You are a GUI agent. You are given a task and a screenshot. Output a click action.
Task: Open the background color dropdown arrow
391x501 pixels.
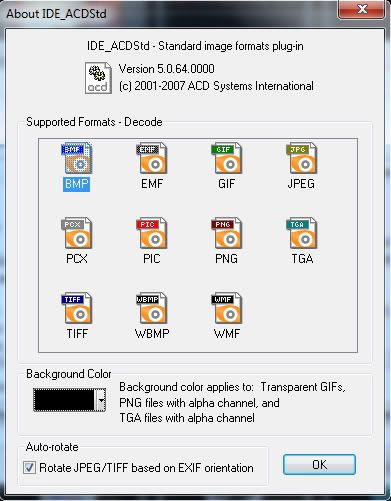pos(101,400)
